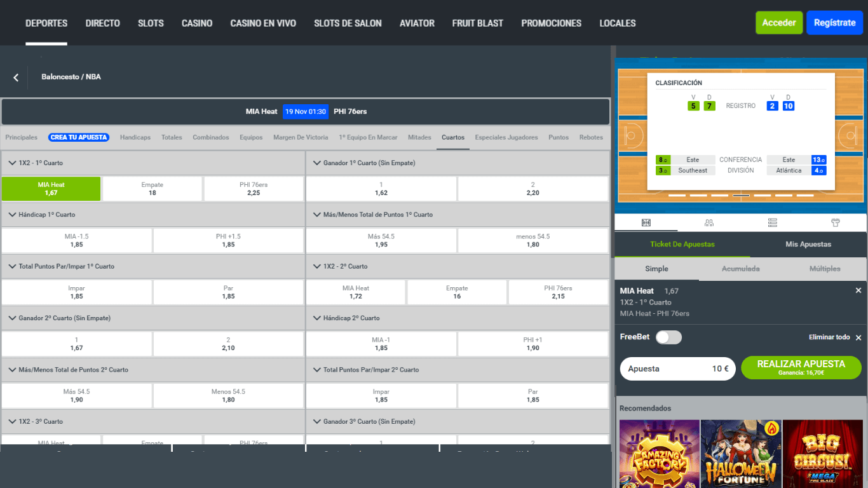The width and height of the screenshot is (868, 488).
Task: Switch to the Rebotes tab
Action: [591, 137]
